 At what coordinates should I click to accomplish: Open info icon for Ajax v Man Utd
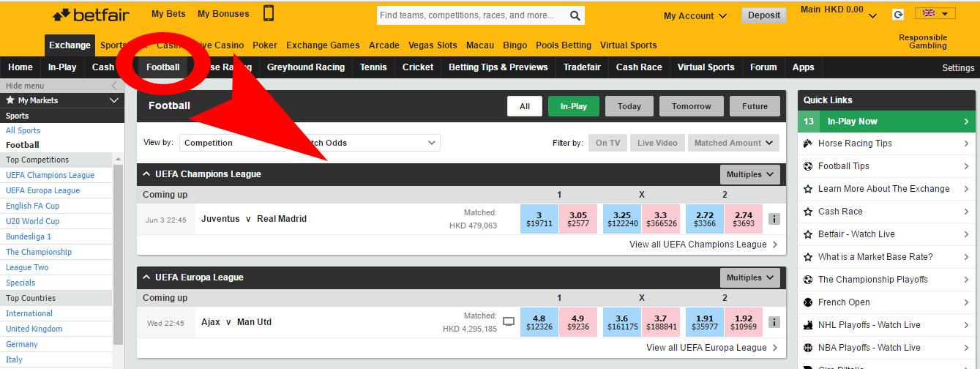click(774, 322)
